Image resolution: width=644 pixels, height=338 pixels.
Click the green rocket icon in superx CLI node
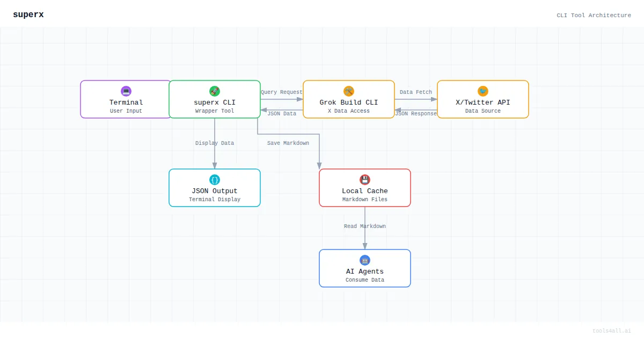[x=215, y=91]
